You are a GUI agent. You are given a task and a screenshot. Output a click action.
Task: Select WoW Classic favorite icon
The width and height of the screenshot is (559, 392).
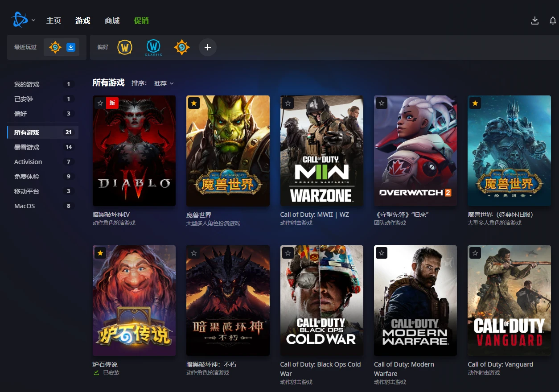point(153,47)
